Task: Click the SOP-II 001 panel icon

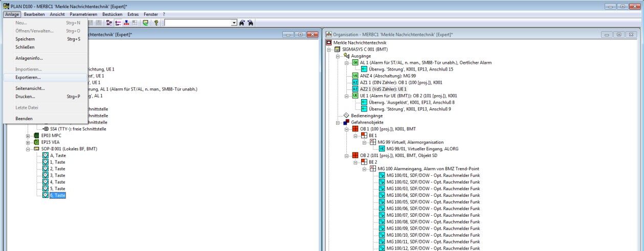Action: coord(36,149)
